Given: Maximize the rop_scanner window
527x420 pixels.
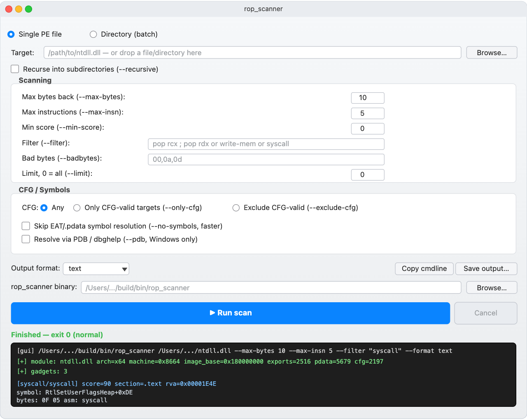Looking at the screenshot, I should 28,9.
